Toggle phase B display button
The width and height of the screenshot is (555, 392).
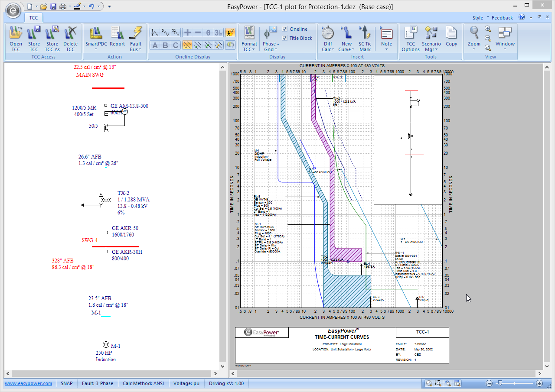165,45
